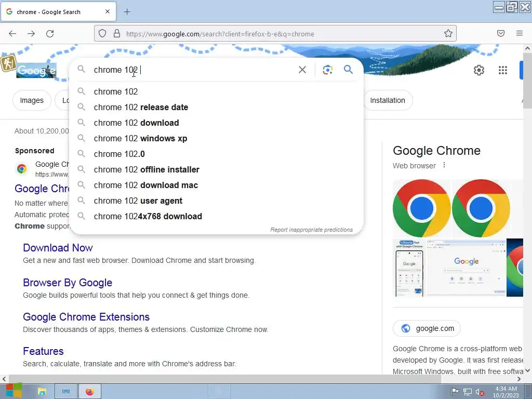This screenshot has height=399, width=532.
Task: Open the Download Now sitelink
Action: 58,248
